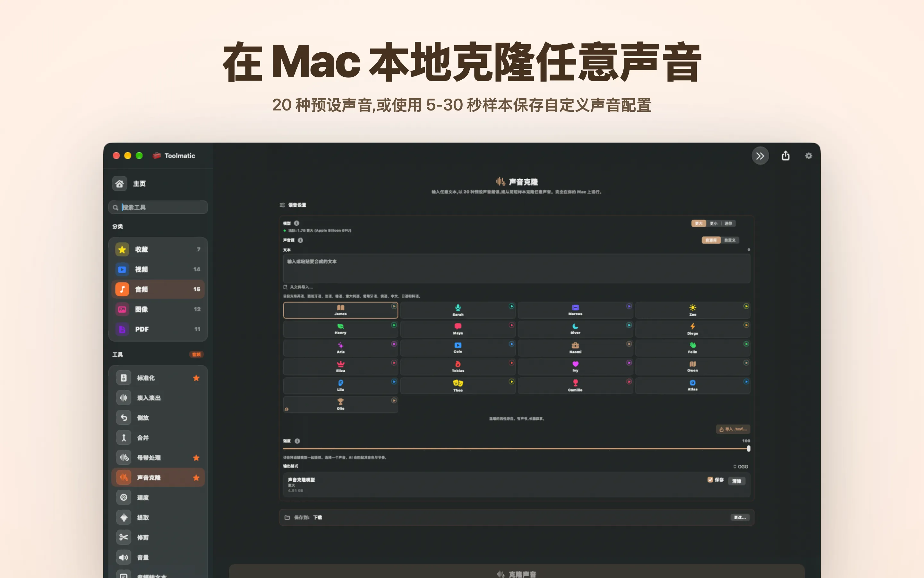The height and width of the screenshot is (578, 924).
Task: Toggle favorite star on 标准化
Action: pos(196,378)
